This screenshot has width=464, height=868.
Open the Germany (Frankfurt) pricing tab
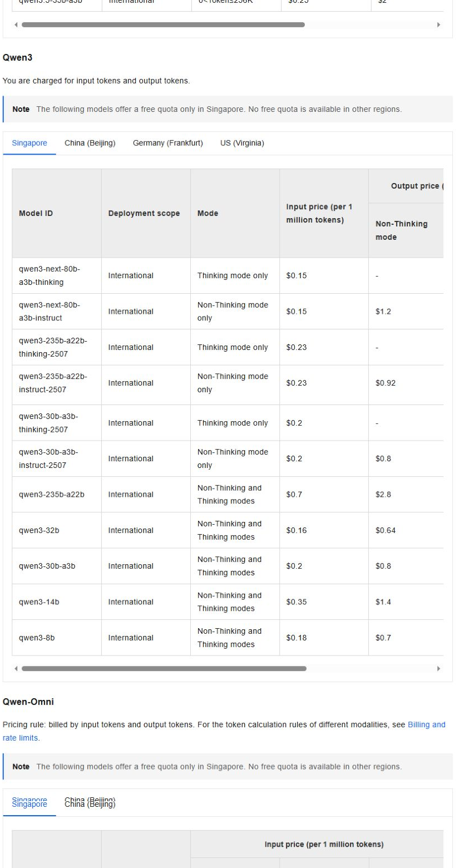168,143
